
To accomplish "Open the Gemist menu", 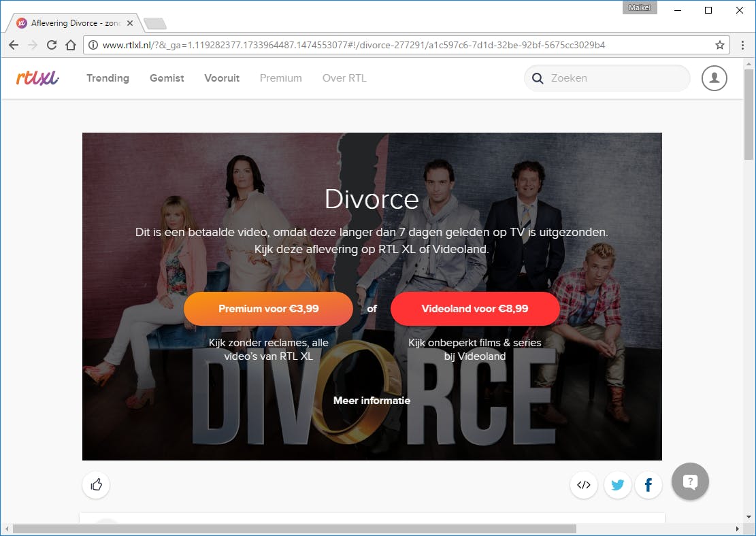I will (167, 78).
